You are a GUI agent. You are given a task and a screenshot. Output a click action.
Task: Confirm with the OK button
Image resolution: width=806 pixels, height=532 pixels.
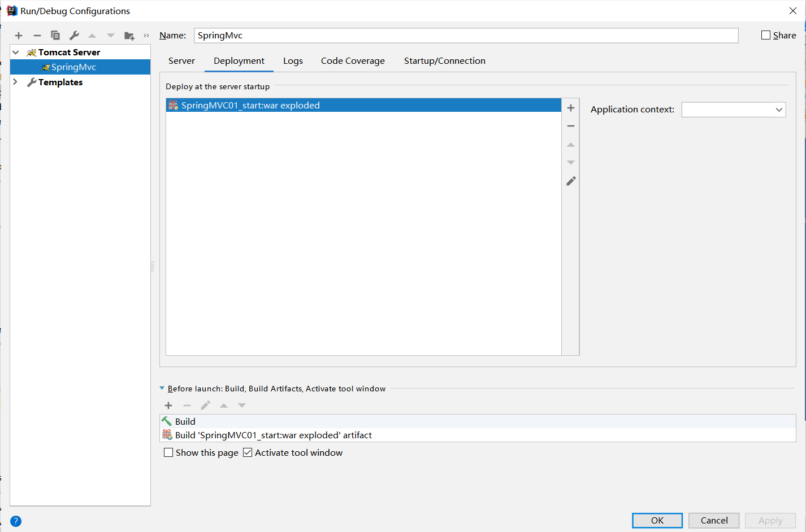click(x=657, y=520)
